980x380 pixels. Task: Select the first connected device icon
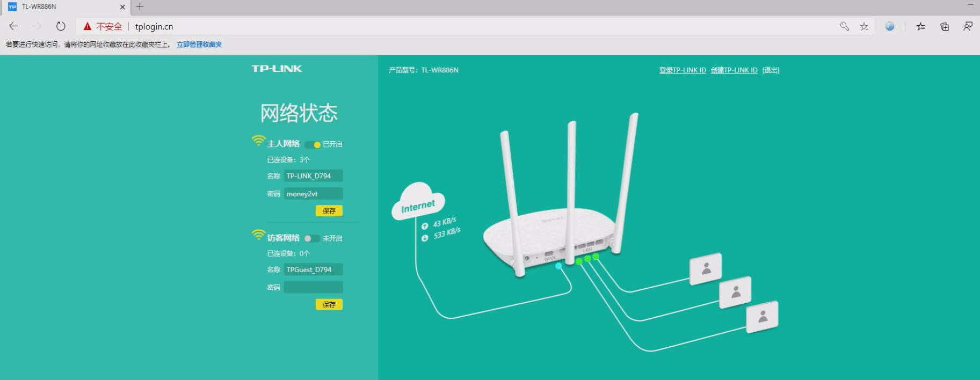point(706,268)
